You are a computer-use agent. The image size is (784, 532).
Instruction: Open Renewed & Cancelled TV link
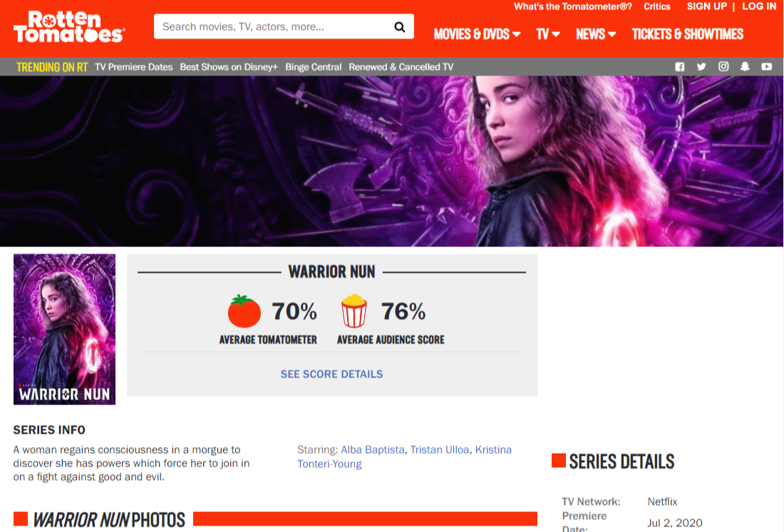(x=401, y=67)
